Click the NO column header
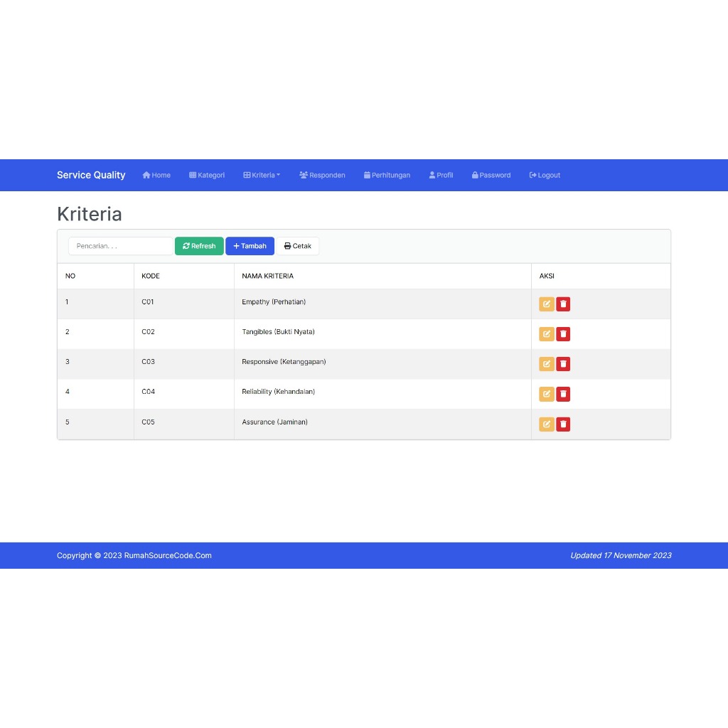This screenshot has width=728, height=728. (96, 277)
